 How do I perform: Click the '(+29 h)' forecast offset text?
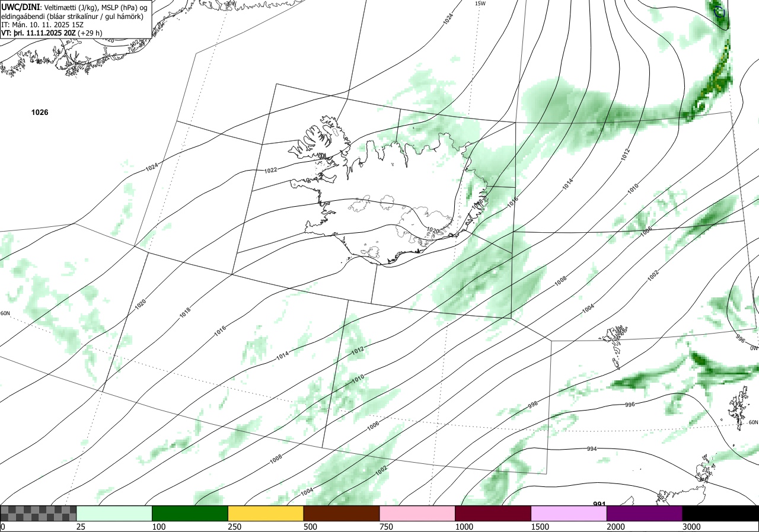pyautogui.click(x=90, y=33)
